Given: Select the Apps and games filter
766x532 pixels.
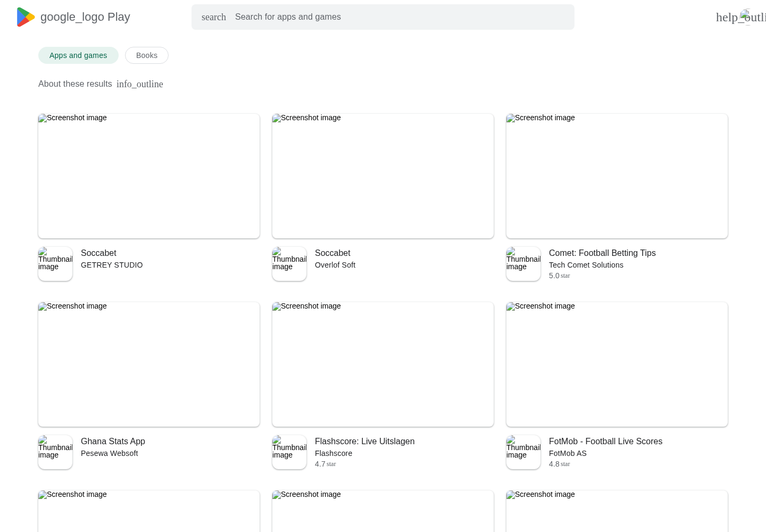Looking at the screenshot, I should click(x=78, y=55).
